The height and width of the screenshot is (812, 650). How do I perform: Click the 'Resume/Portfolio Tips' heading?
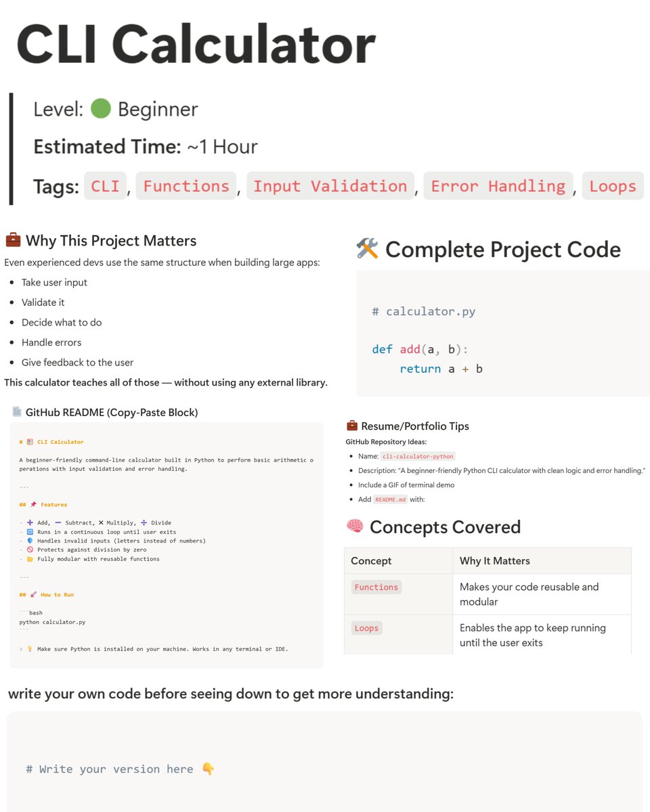[x=415, y=426]
